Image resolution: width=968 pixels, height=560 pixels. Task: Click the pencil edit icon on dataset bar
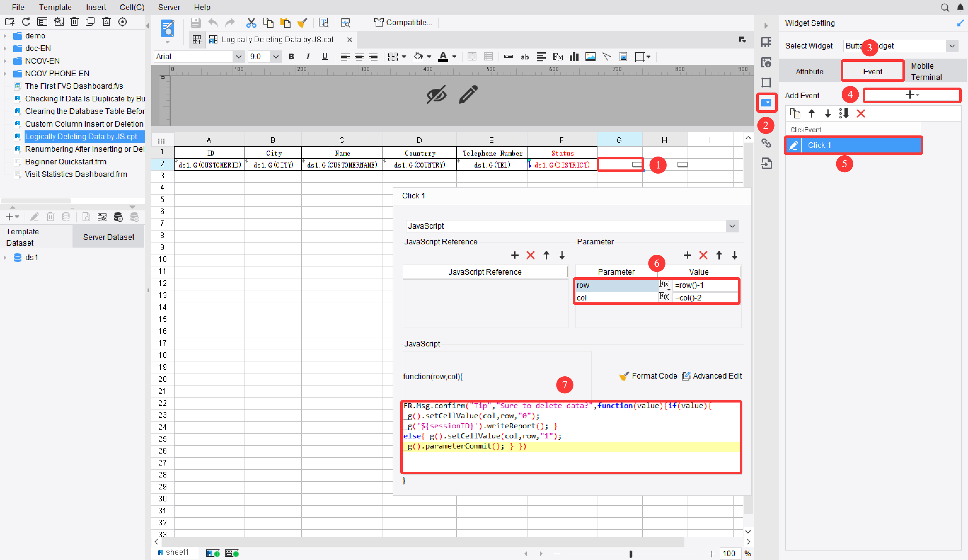point(35,217)
